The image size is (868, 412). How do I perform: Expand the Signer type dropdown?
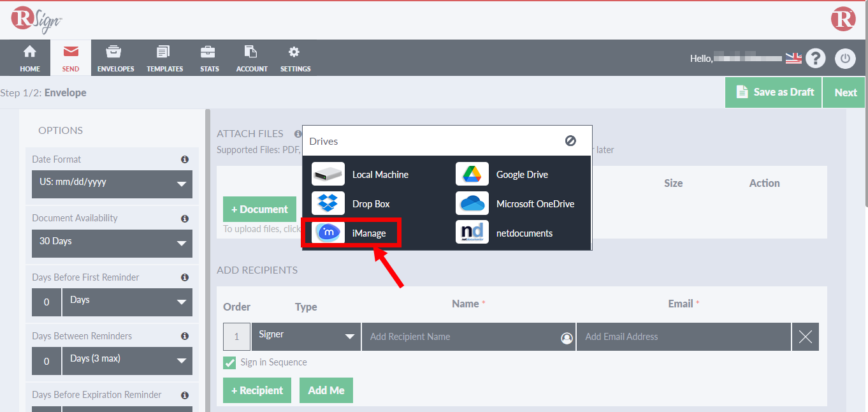(x=306, y=336)
